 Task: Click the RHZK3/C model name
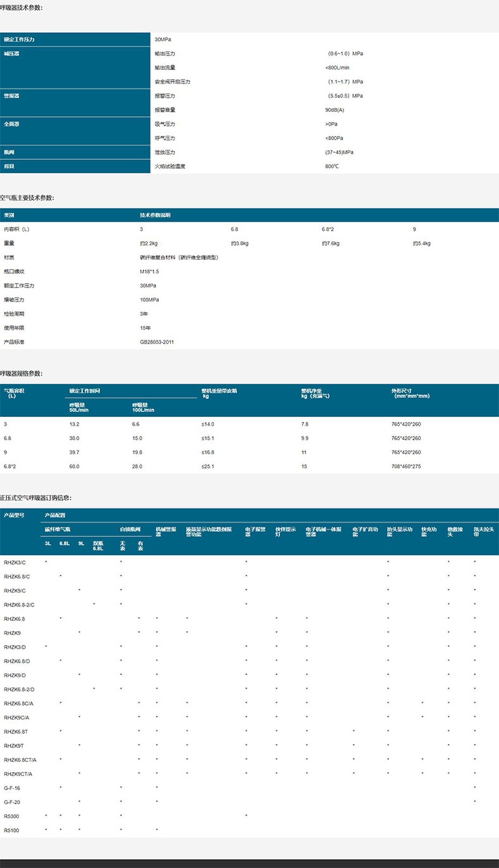[x=15, y=562]
